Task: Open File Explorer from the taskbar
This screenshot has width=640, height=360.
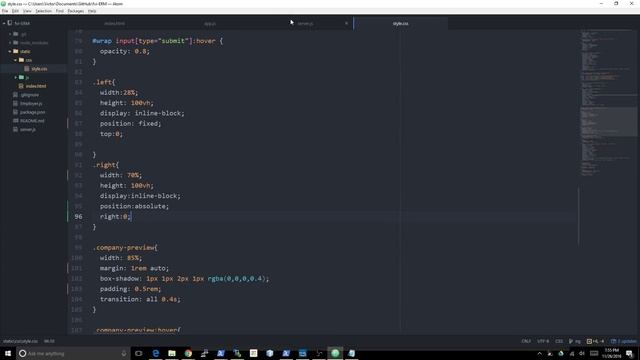Action: coord(172,353)
